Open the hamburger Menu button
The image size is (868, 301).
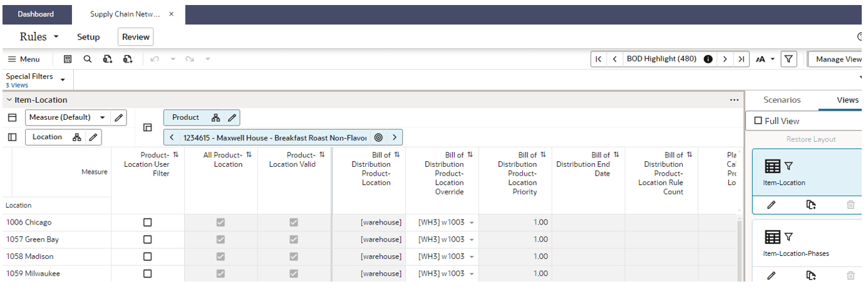[24, 59]
